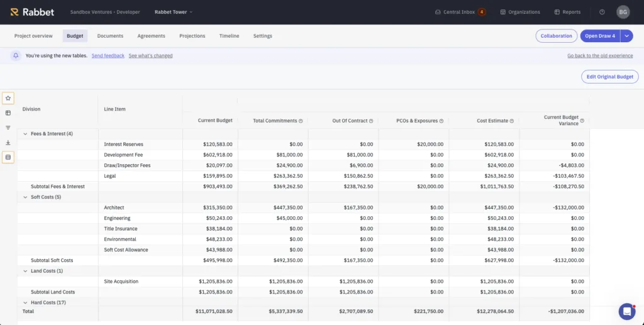Click Edit Original Budget button

click(610, 77)
